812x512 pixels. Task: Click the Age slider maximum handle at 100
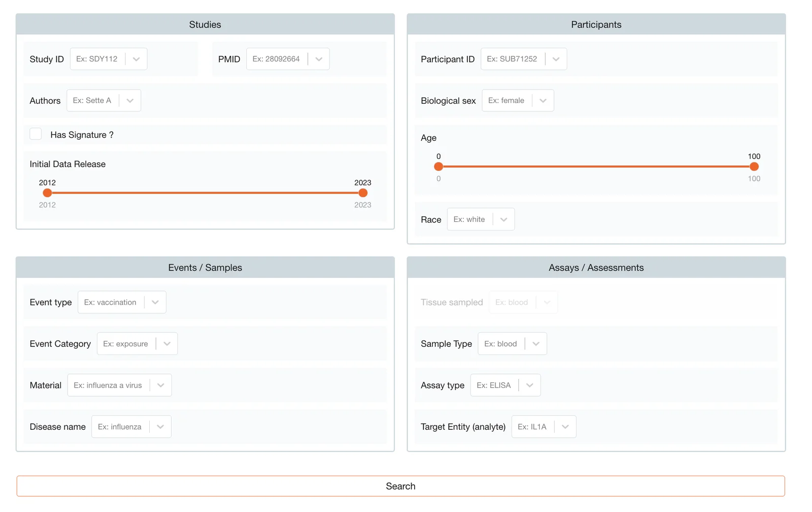click(754, 167)
